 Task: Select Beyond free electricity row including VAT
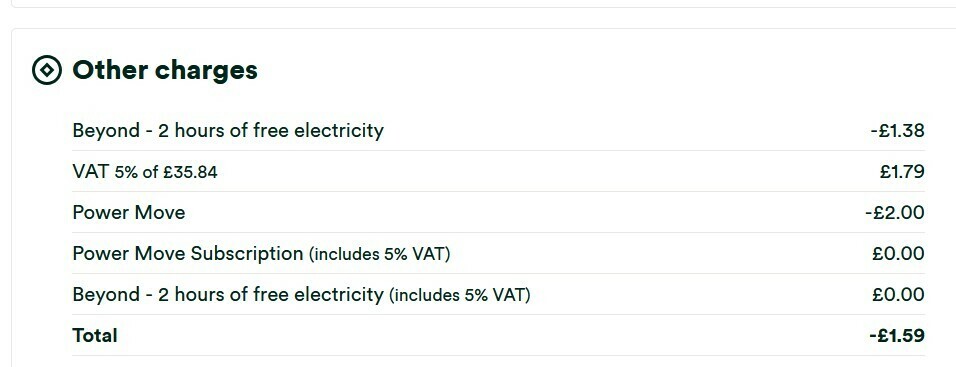[x=498, y=294]
